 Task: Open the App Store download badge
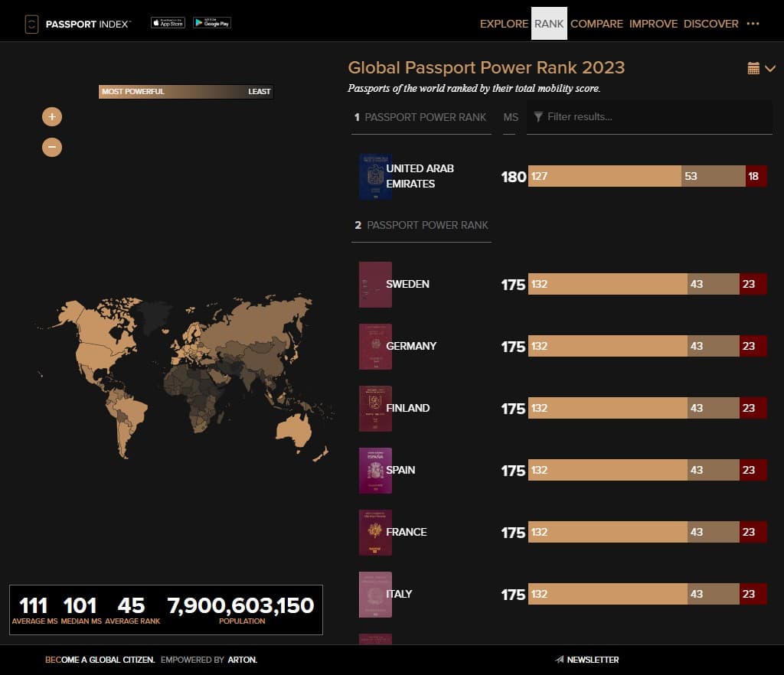click(168, 23)
